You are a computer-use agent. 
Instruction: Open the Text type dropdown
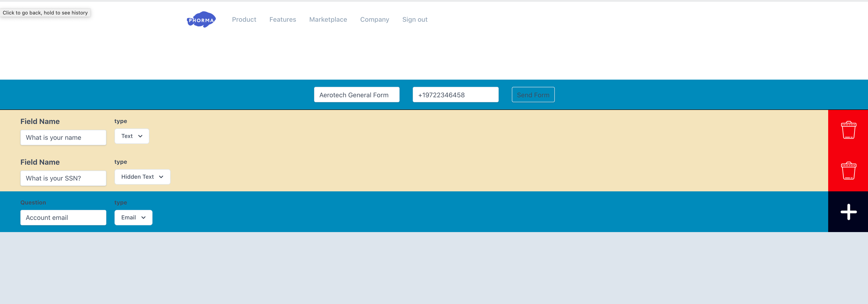click(x=131, y=136)
